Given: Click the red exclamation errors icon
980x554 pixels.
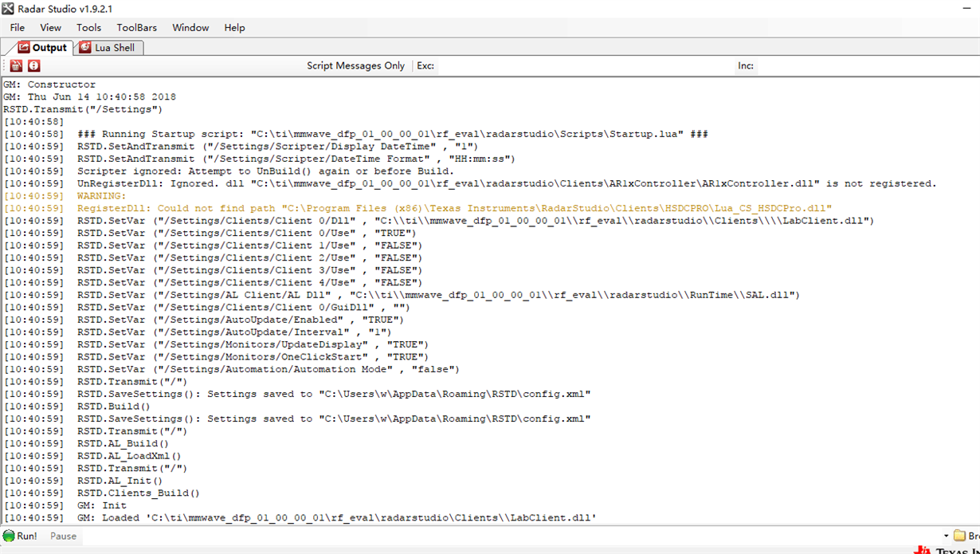Looking at the screenshot, I should click(34, 66).
